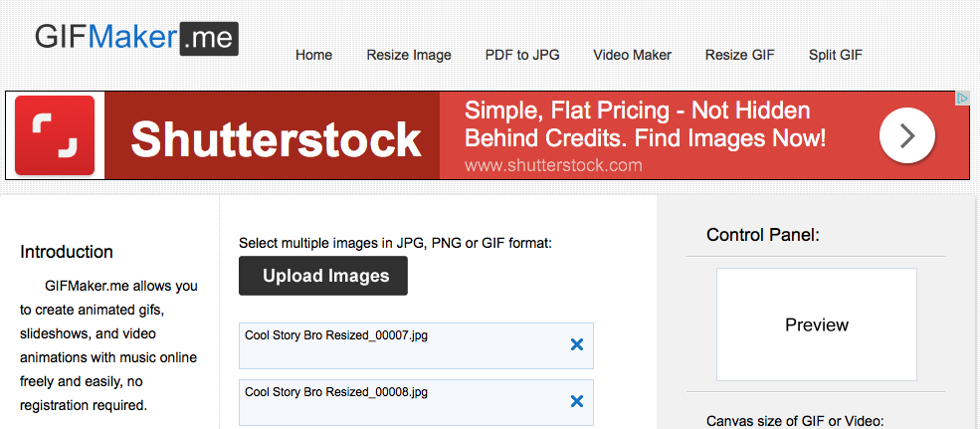Screen dimensions: 980x429
Task: Select the Split GIF menu item
Action: coord(836,55)
